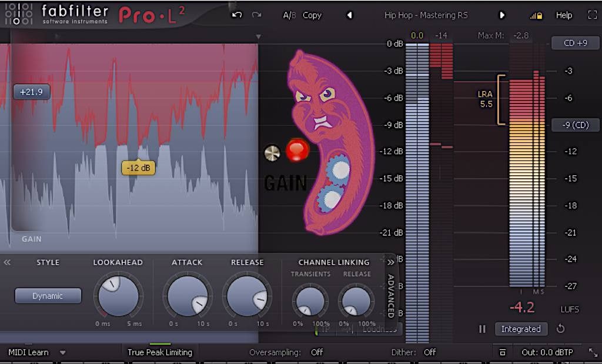Click the -14 gain reduction readout
This screenshot has width=602, height=364.
[x=441, y=36]
